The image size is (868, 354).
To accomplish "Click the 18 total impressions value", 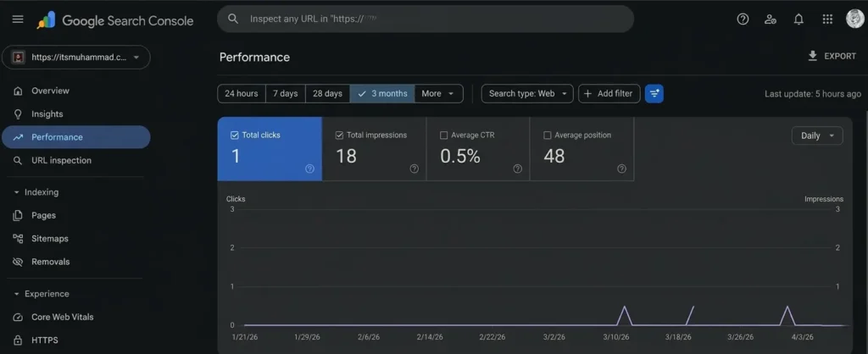I will click(346, 156).
